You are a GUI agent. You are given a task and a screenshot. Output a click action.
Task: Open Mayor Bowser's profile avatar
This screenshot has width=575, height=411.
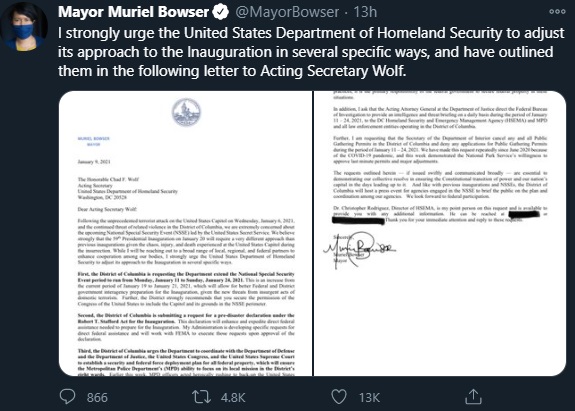pos(24,26)
